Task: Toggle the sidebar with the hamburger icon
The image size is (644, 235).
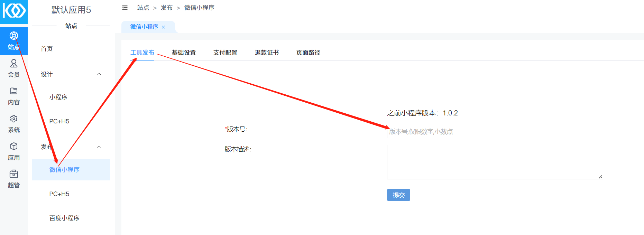Action: (x=125, y=8)
